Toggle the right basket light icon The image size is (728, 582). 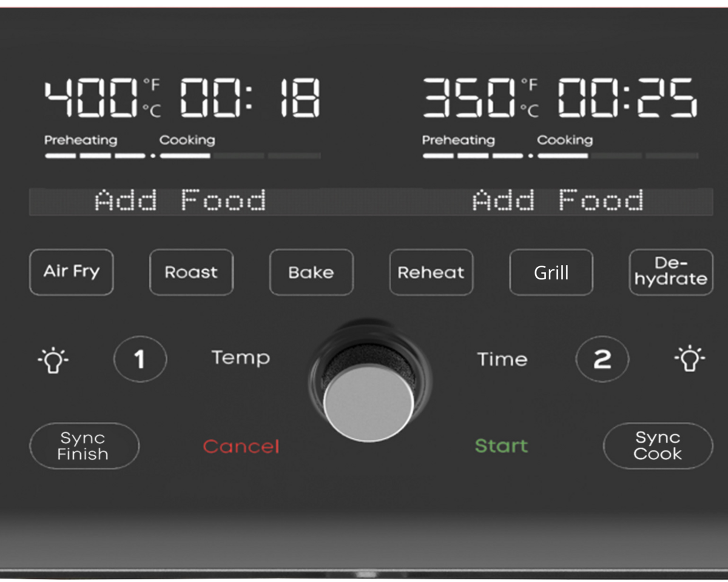(690, 360)
